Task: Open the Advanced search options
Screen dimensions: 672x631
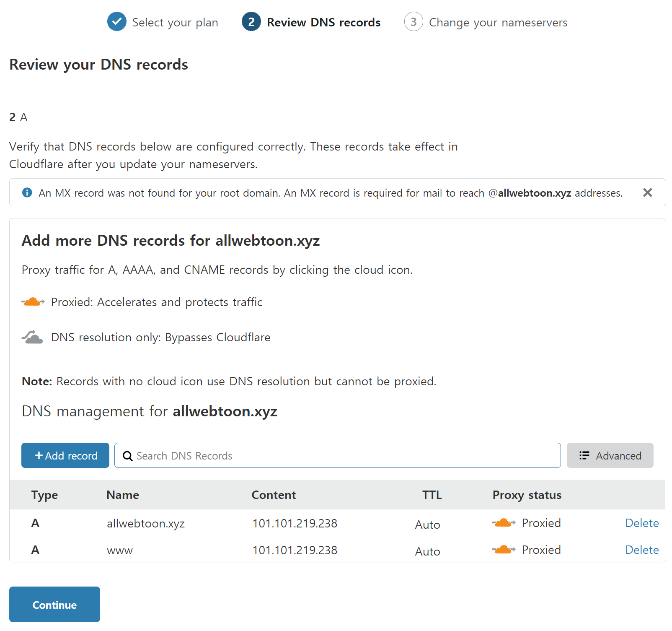Action: 610,455
